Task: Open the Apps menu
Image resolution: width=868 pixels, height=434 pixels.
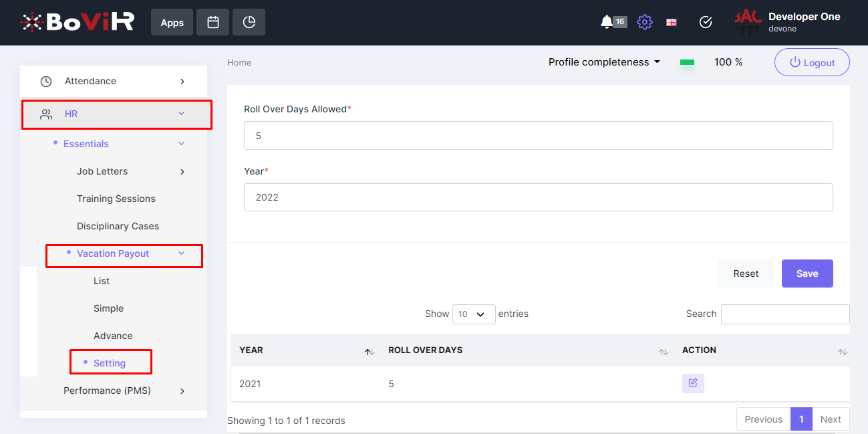Action: [x=172, y=22]
